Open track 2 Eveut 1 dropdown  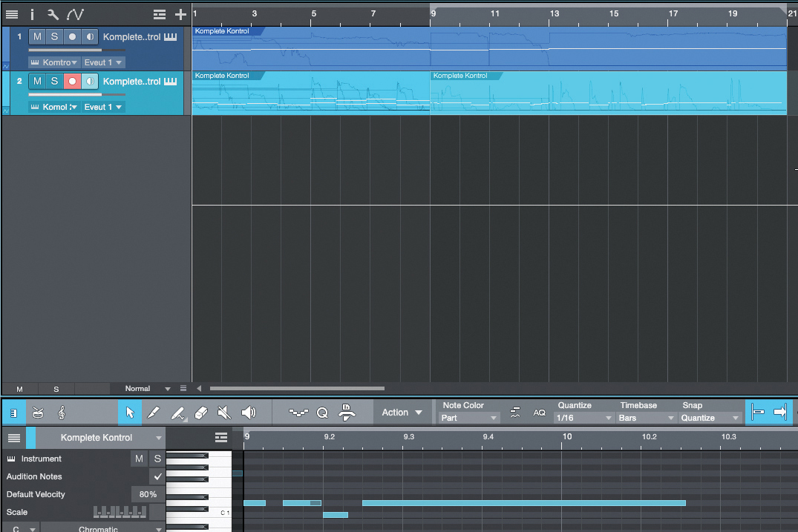click(102, 107)
